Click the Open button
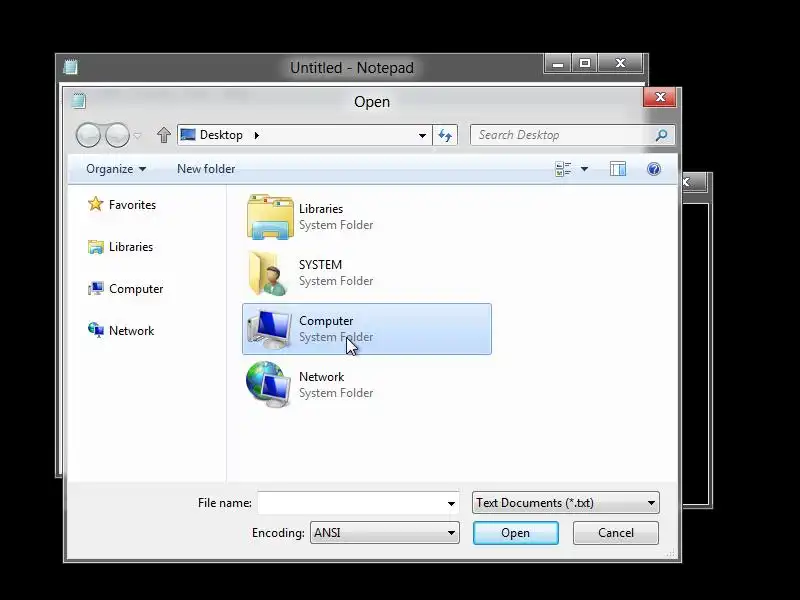 [515, 533]
